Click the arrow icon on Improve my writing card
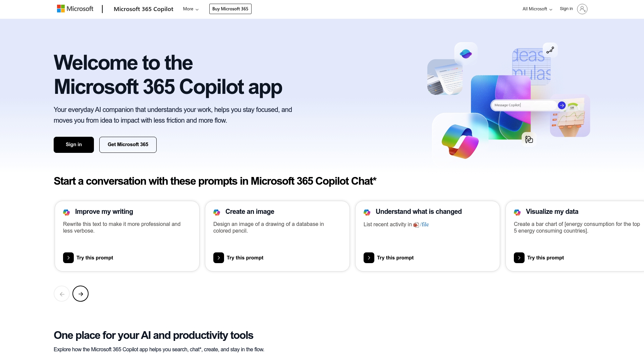Screen dimensions: 644x362 [68, 258]
